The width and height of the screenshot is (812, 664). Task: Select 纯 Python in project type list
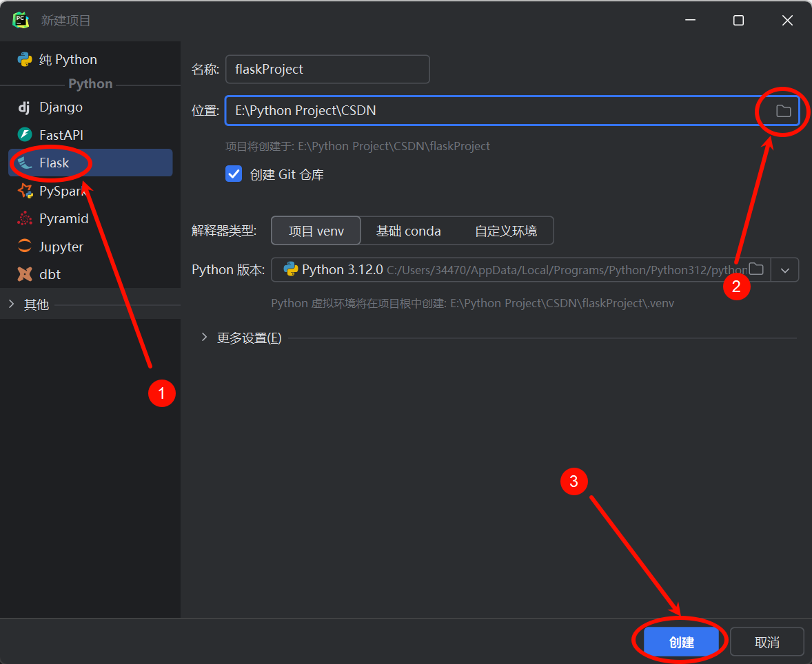[x=90, y=59]
